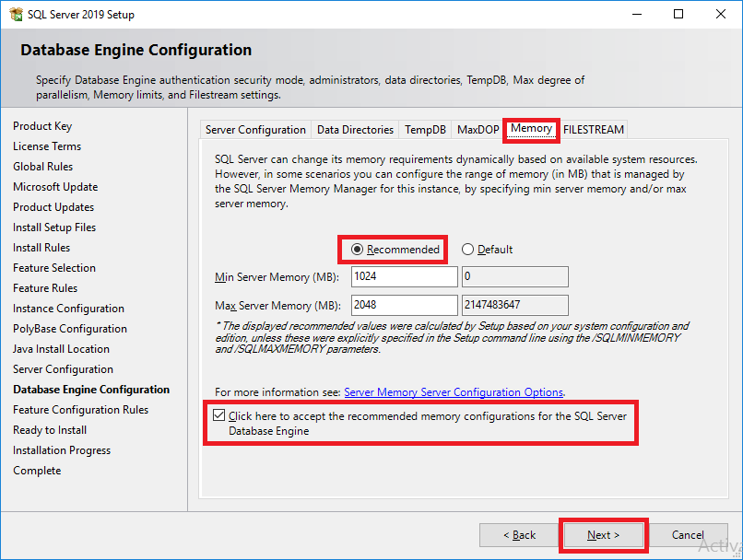Click the recommended Min Server Memory field
This screenshot has width=743, height=560.
click(404, 276)
